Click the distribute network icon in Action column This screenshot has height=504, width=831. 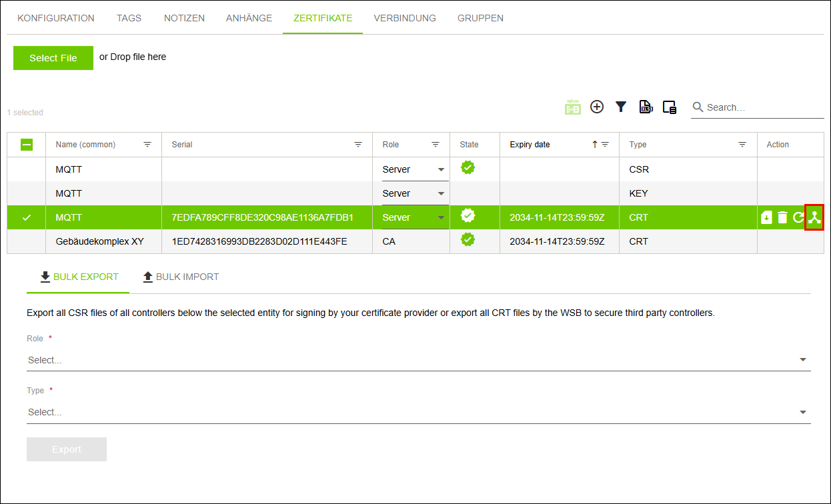(x=814, y=217)
